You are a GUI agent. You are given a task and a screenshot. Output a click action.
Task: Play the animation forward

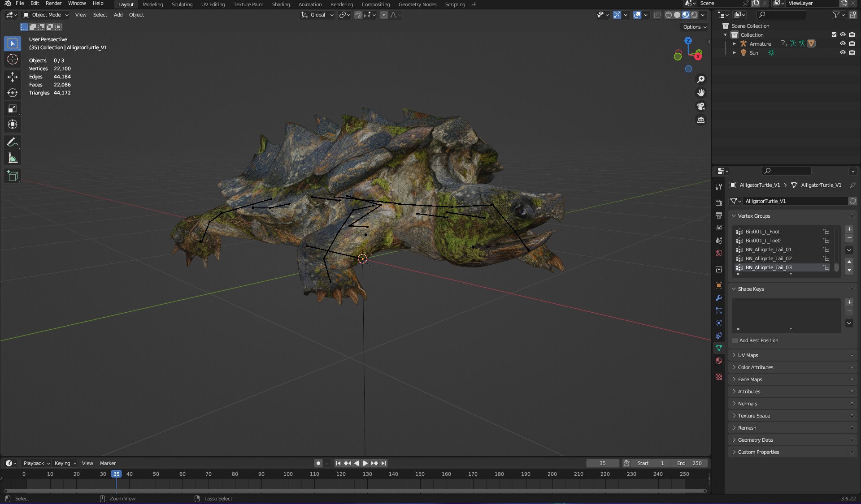365,463
